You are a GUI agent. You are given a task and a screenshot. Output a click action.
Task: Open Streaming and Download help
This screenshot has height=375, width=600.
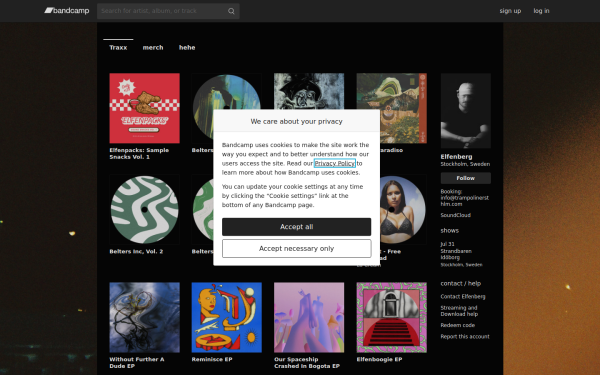(x=459, y=311)
